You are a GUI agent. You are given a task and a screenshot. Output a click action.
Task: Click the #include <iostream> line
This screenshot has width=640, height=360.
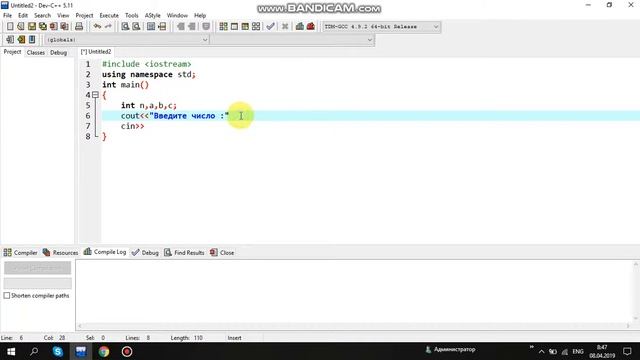[x=147, y=64]
